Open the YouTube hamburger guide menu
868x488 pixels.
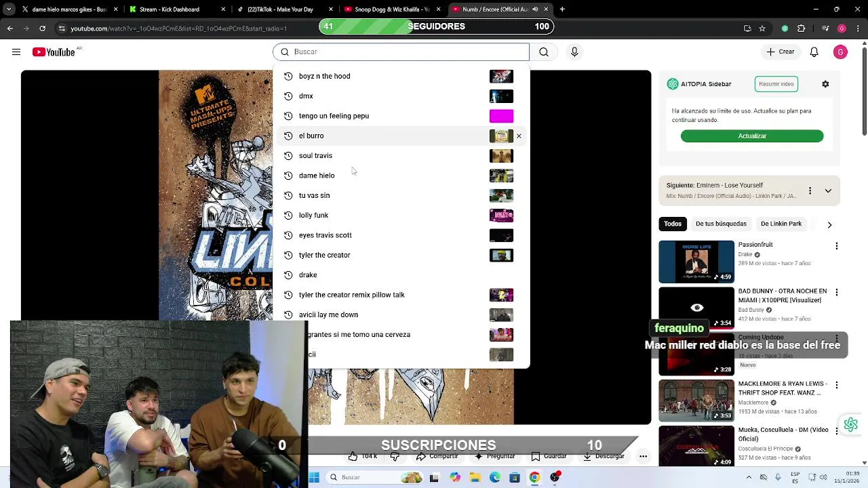point(16,52)
